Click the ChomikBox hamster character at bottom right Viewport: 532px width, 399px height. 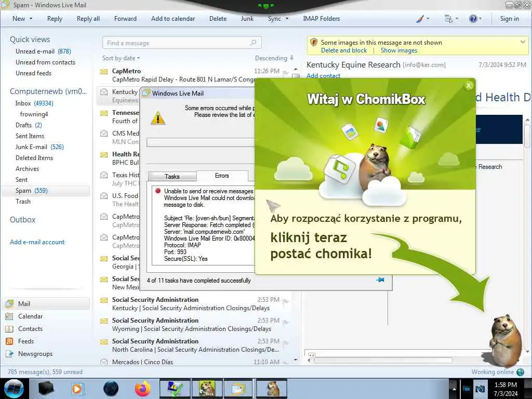point(505,340)
